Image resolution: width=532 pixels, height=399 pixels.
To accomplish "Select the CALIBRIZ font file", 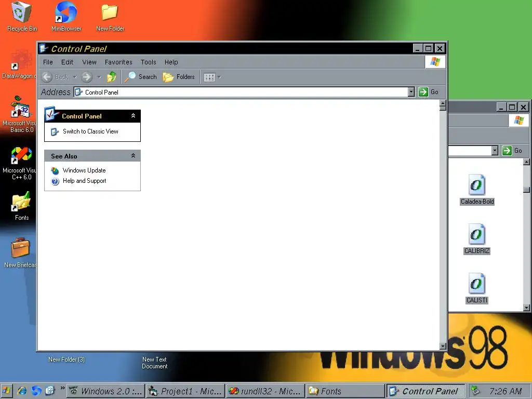I will point(477,238).
